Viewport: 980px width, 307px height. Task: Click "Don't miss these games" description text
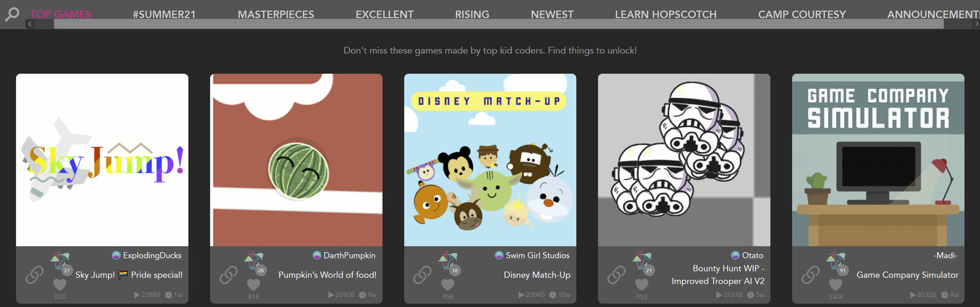(x=490, y=51)
